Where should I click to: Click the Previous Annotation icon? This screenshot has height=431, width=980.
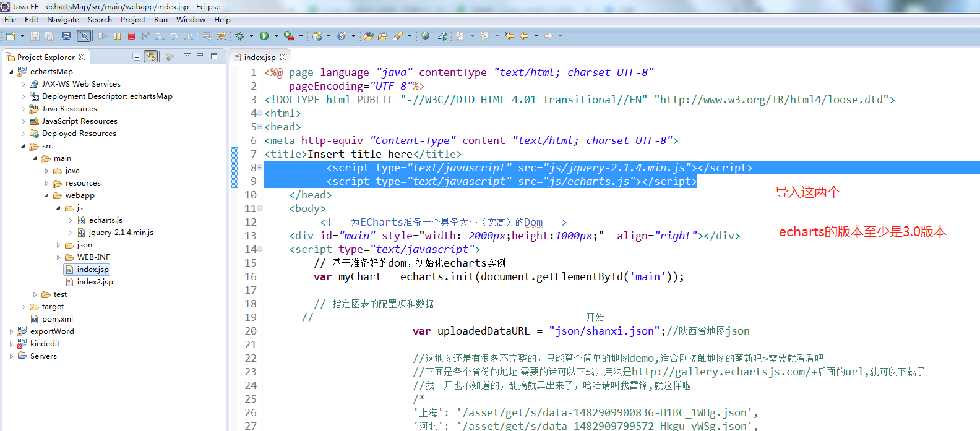485,36
